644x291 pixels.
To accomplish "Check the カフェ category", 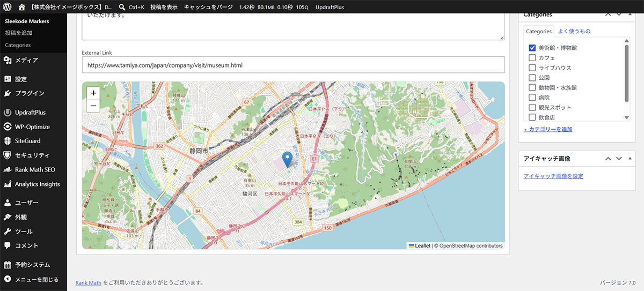I will 532,58.
